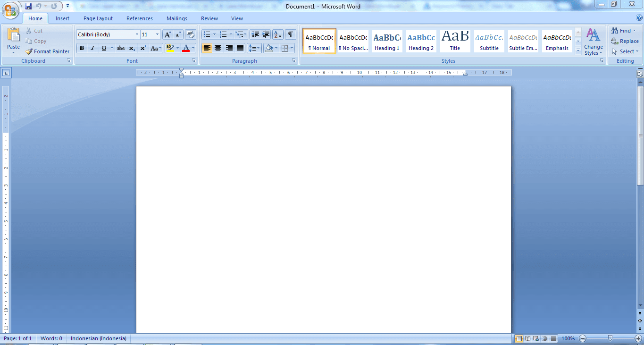Open the Review tab
644x345 pixels.
[209, 18]
